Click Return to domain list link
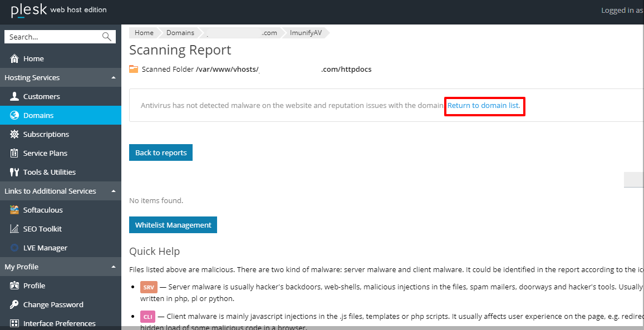Screen dimensions: 644x330 pos(483,105)
